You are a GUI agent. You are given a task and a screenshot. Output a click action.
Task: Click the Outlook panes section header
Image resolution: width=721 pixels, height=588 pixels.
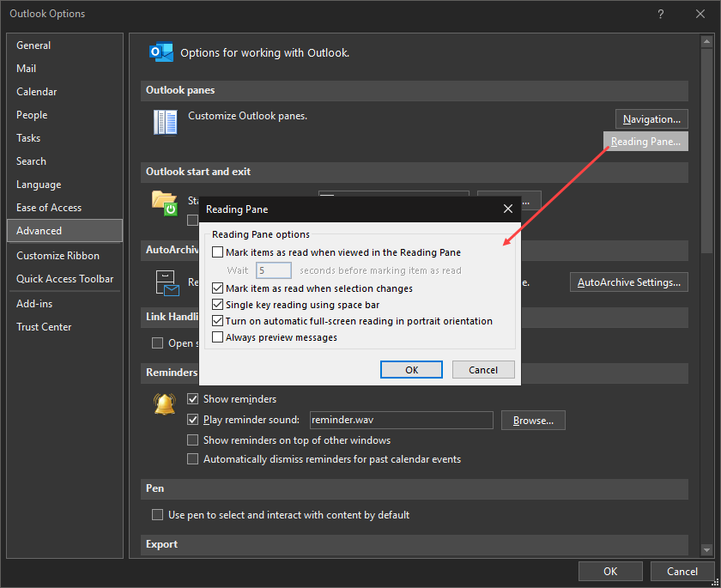pyautogui.click(x=415, y=90)
